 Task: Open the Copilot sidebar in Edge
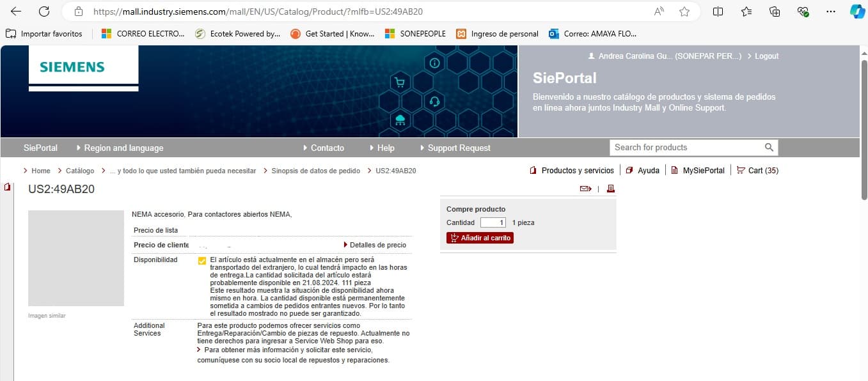[857, 11]
